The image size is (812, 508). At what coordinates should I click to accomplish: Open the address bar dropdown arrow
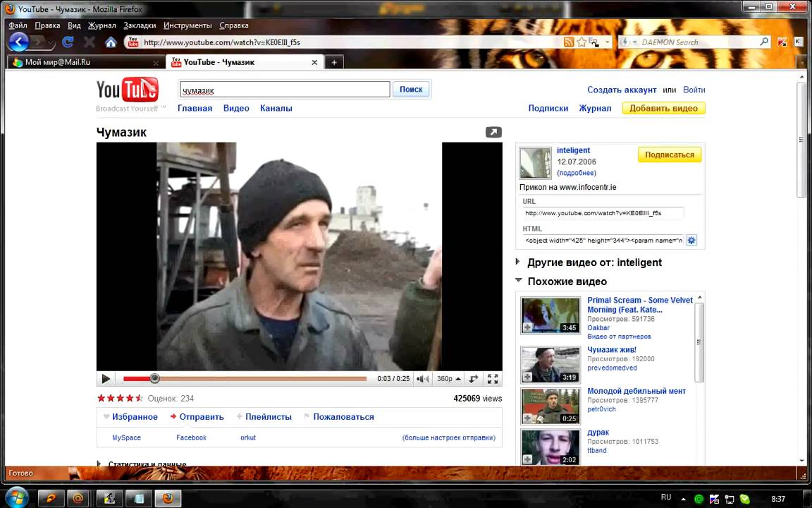point(608,42)
